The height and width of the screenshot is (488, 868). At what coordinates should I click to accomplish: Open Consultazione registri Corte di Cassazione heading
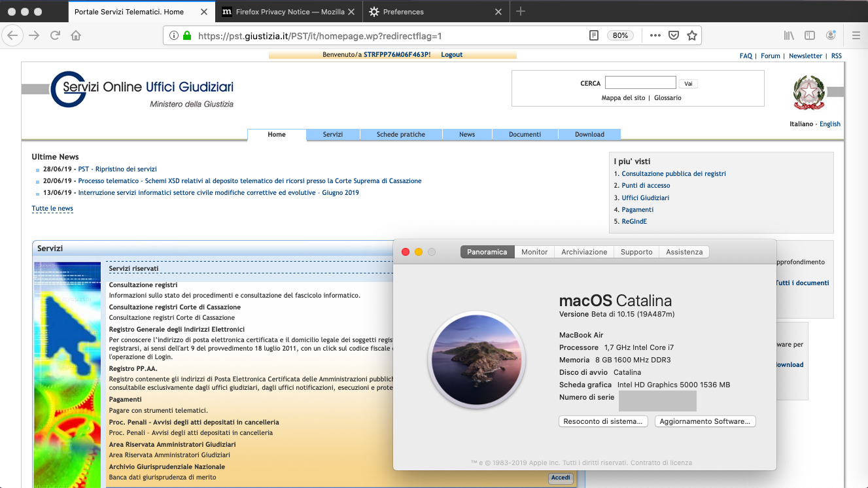click(175, 307)
